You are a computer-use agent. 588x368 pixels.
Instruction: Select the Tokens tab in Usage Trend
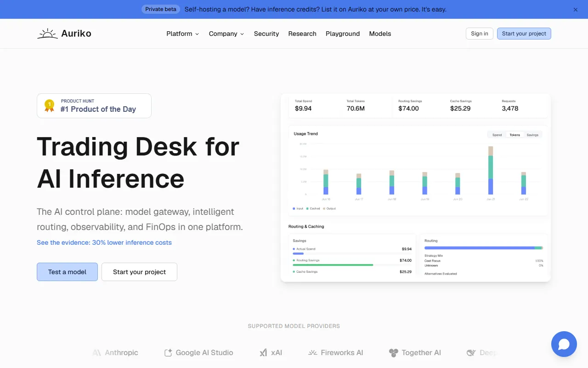[515, 135]
